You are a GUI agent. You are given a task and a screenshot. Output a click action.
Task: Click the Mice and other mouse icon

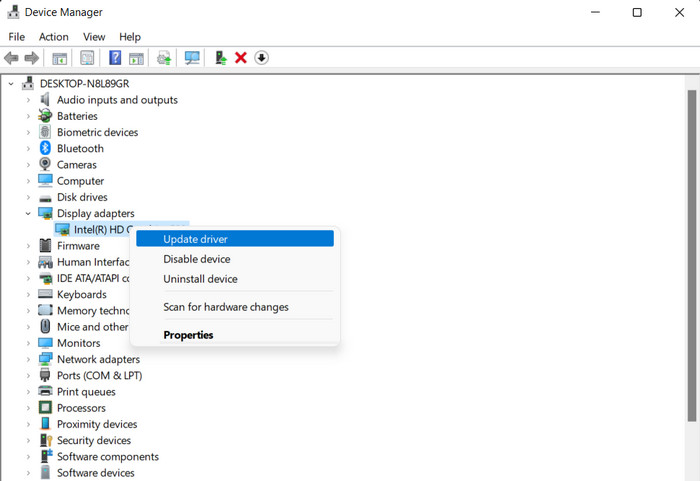tap(45, 326)
